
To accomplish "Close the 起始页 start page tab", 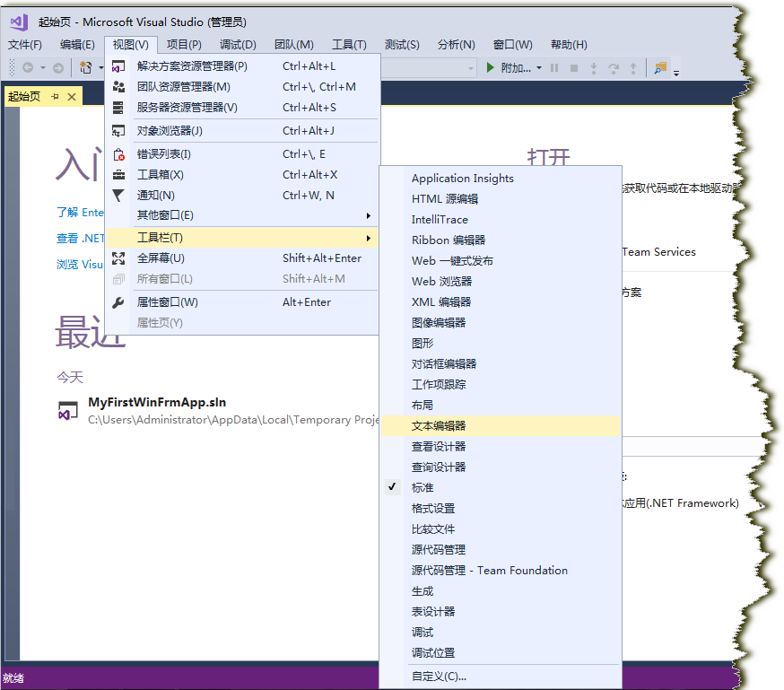I will pyautogui.click(x=72, y=97).
